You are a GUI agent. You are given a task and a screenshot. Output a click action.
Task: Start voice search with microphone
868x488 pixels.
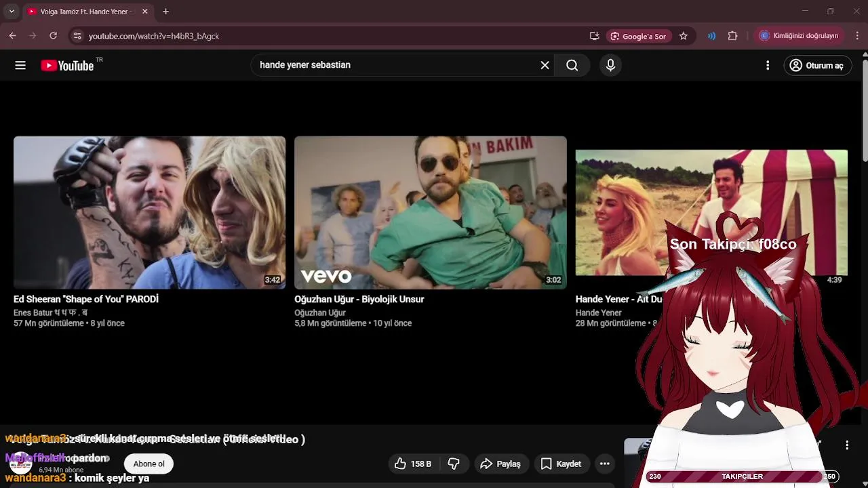coord(610,65)
